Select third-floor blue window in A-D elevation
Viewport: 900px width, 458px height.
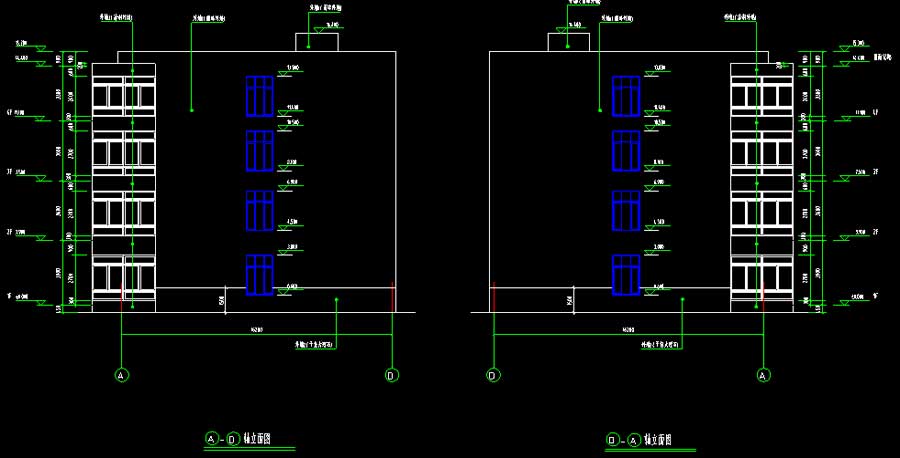pyautogui.click(x=260, y=150)
